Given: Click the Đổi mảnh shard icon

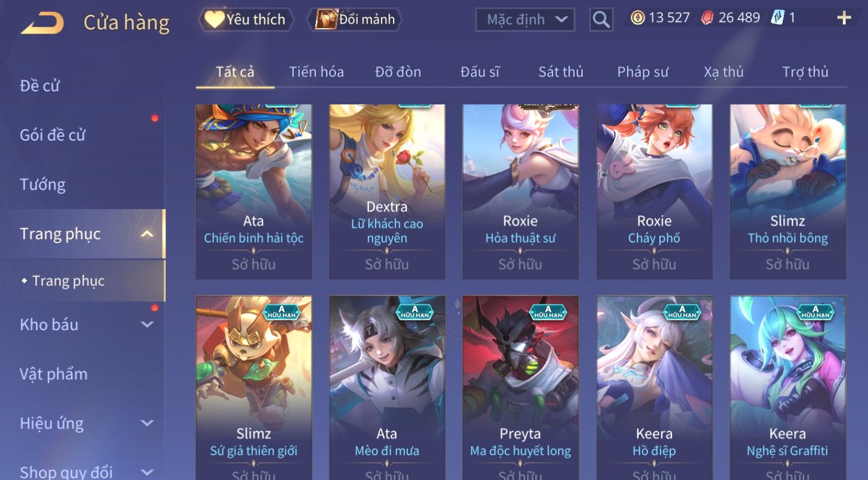Looking at the screenshot, I should point(326,20).
